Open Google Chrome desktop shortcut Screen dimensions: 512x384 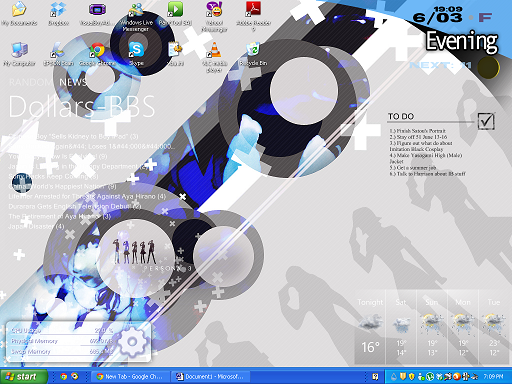[x=97, y=54]
